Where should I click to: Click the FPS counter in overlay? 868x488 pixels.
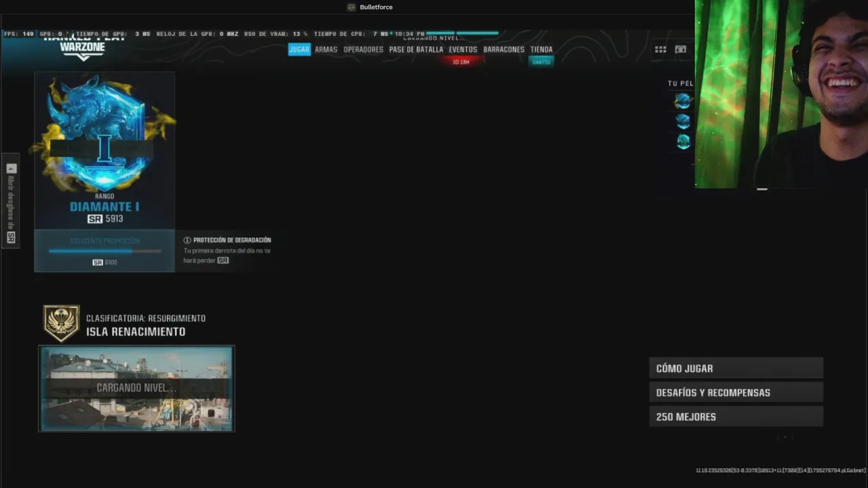[x=18, y=34]
